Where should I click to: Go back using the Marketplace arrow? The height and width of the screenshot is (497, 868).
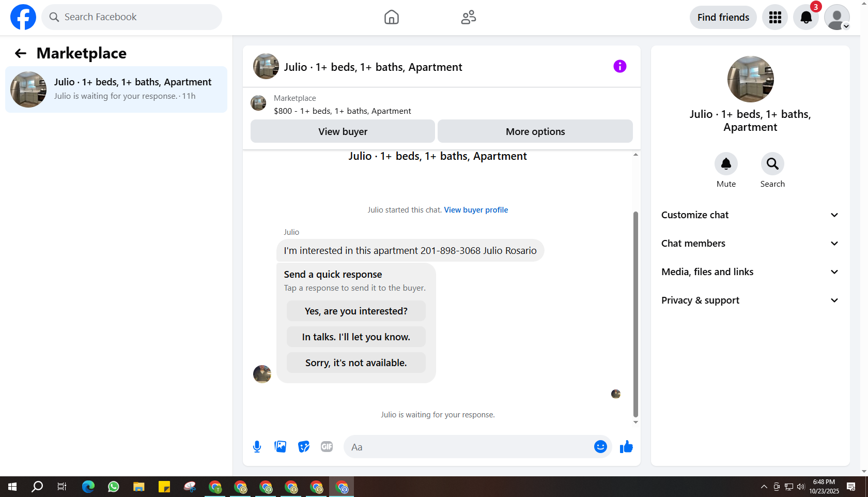click(20, 53)
